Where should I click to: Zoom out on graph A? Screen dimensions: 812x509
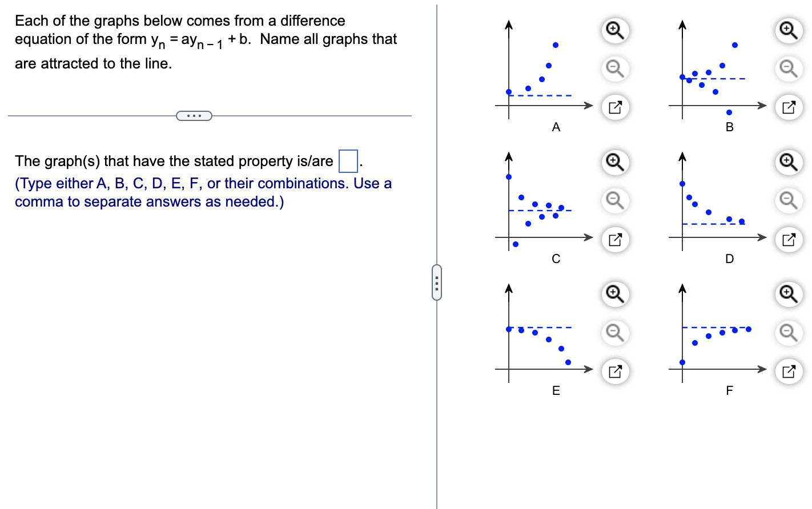(615, 69)
